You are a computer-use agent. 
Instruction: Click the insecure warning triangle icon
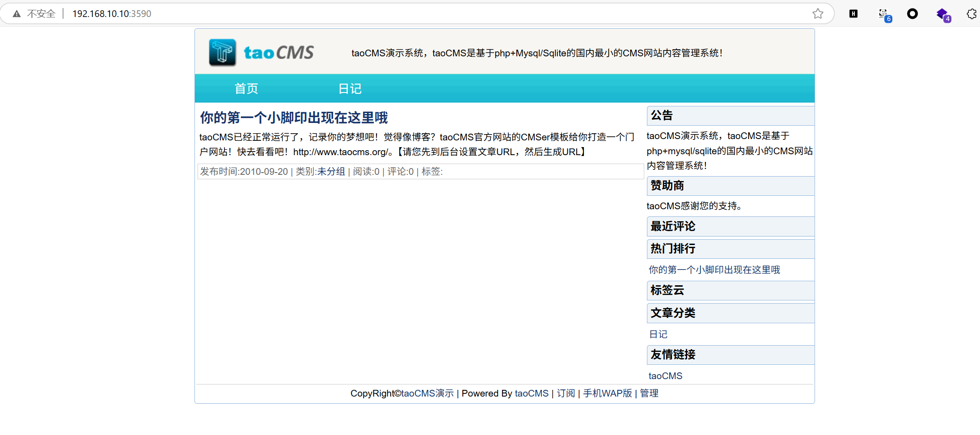(17, 14)
